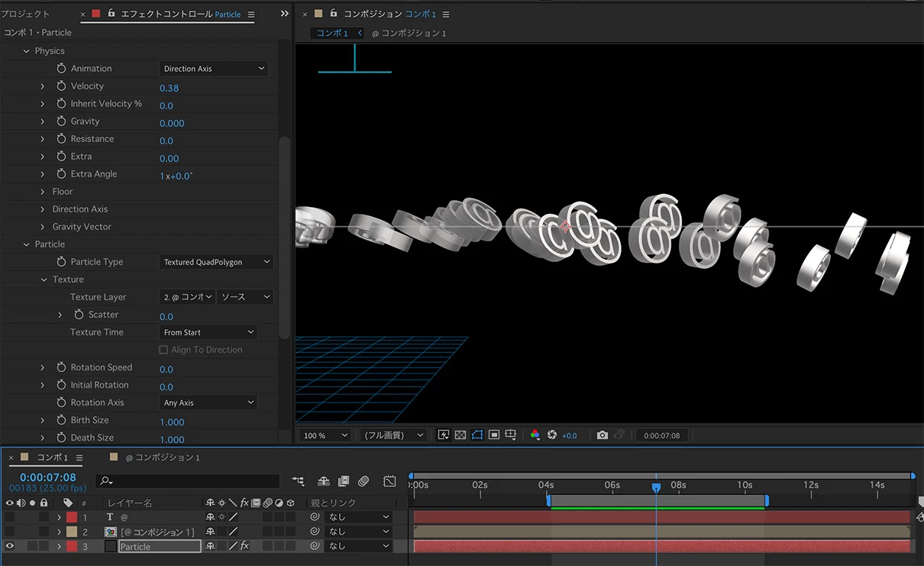This screenshot has width=924, height=566.
Task: Select the エフェクトコントロール Particle tab
Action: point(180,14)
